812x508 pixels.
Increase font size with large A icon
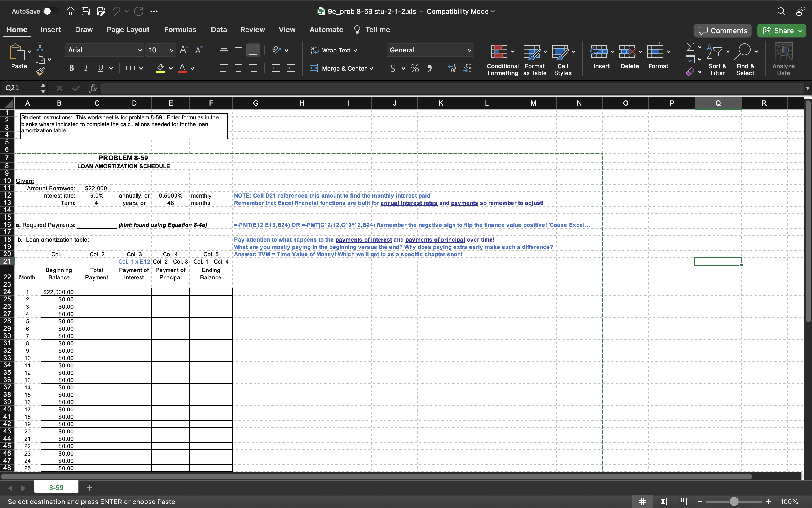(x=184, y=50)
